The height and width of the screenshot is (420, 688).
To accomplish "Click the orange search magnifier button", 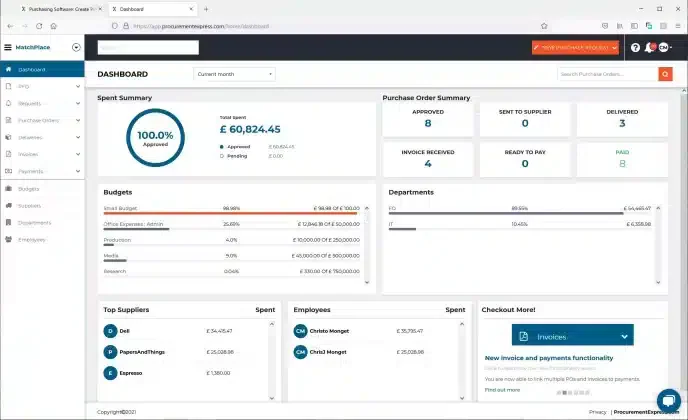I will coord(665,74).
